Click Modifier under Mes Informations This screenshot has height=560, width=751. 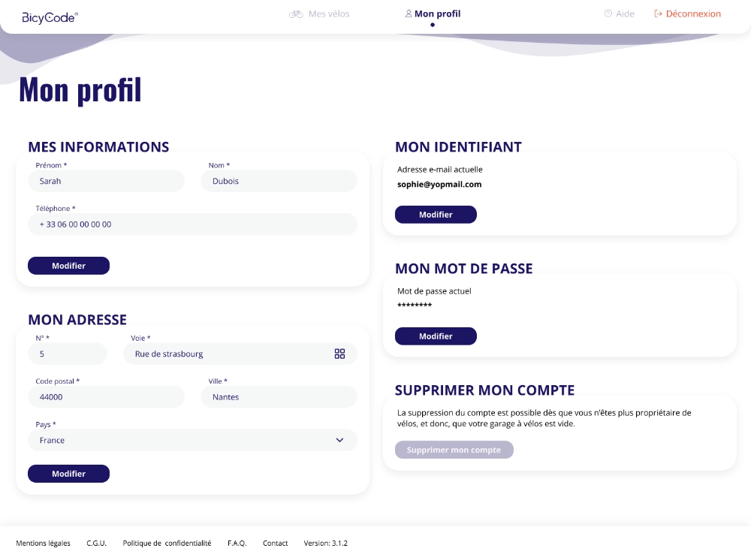(68, 266)
